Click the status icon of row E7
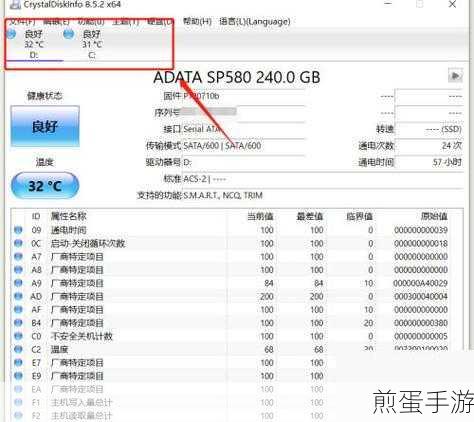Screen dimensions: 474x422 point(18,362)
